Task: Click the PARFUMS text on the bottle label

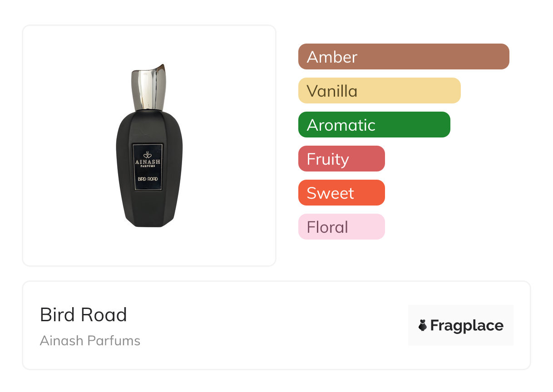Action: pyautogui.click(x=148, y=166)
